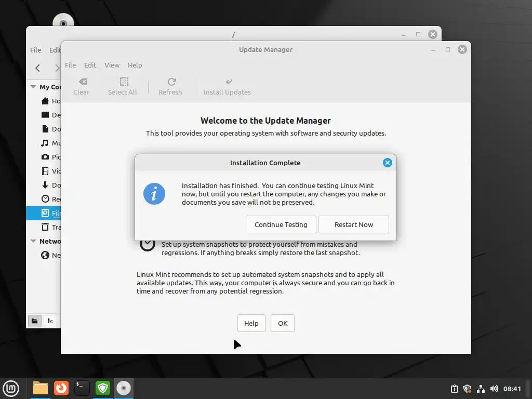
Task: Minimize the file manager window
Action: pyautogui.click(x=403, y=35)
